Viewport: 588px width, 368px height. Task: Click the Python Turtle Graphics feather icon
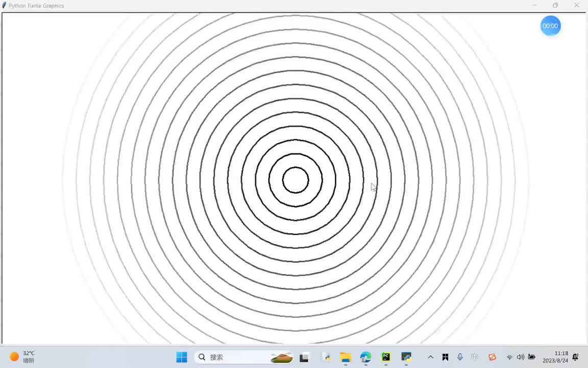click(4, 5)
